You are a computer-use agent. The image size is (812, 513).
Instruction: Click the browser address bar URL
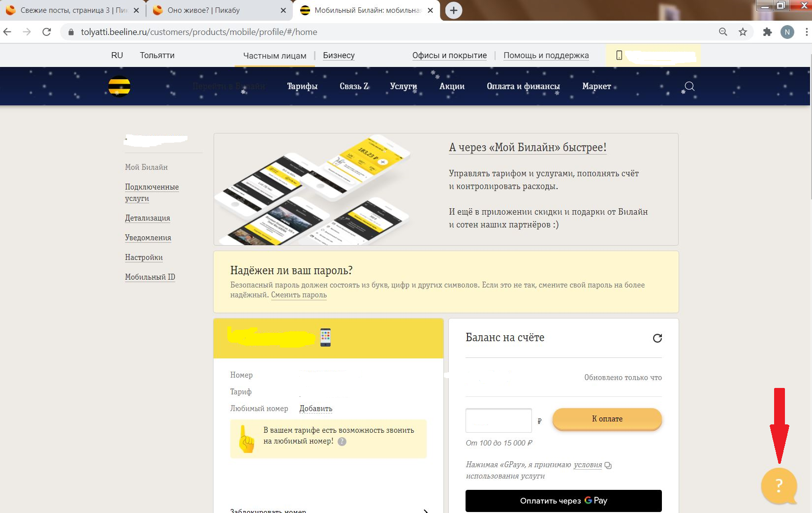(199, 32)
